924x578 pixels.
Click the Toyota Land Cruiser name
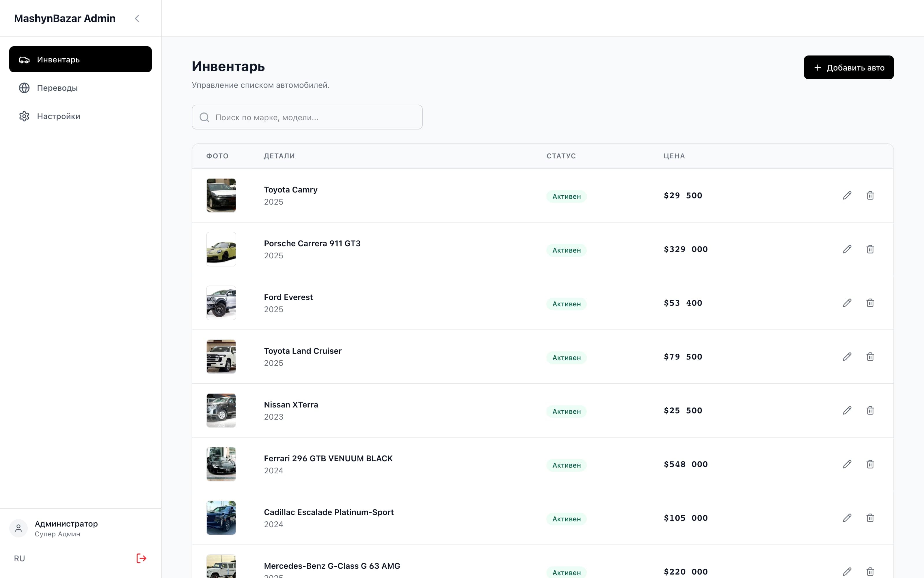pos(303,351)
